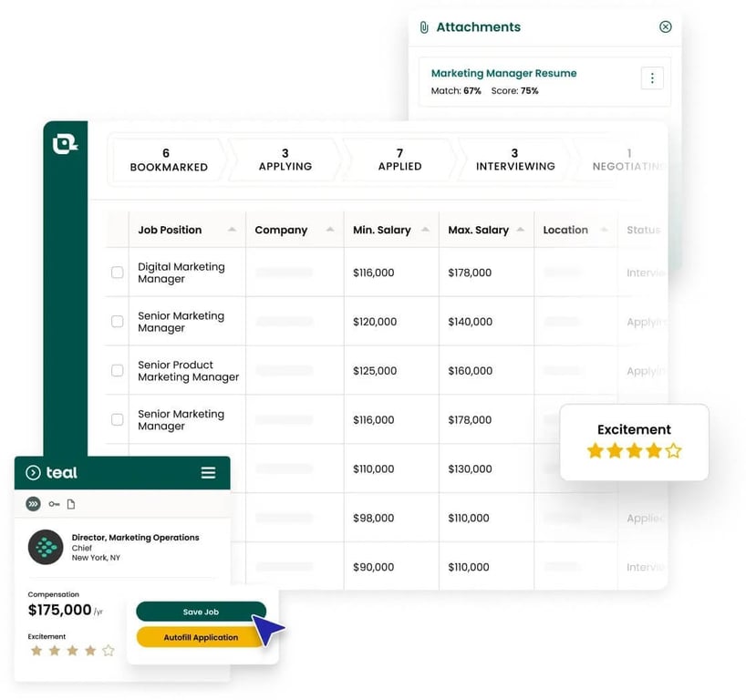Sort by Location using its arrow
Viewport: 746px width, 700px height.
coord(605,230)
